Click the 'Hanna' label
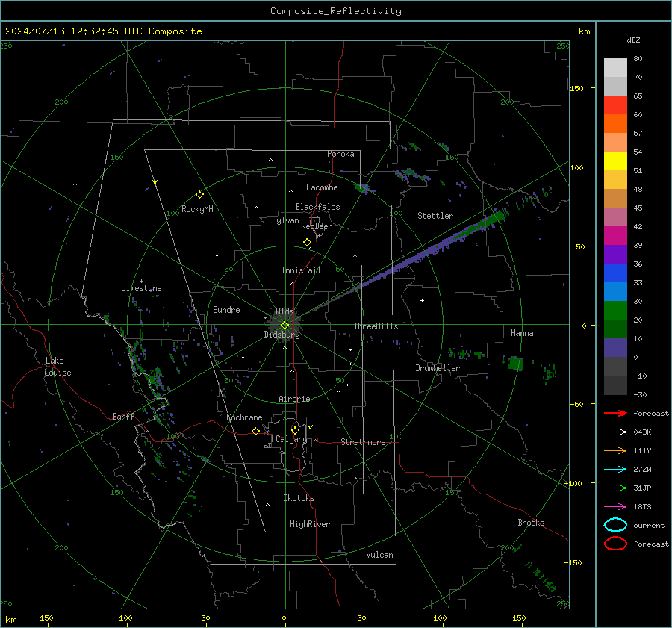Viewport: 672px width, 628px height. (522, 333)
